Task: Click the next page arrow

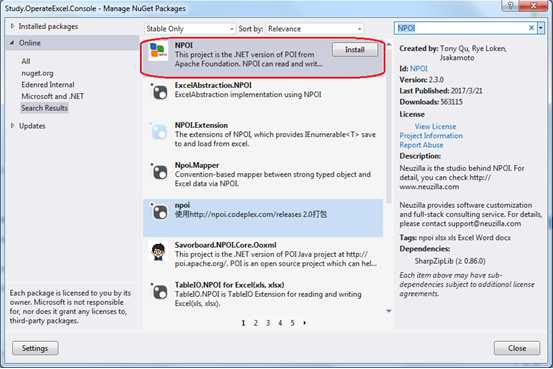Action: 305,323
